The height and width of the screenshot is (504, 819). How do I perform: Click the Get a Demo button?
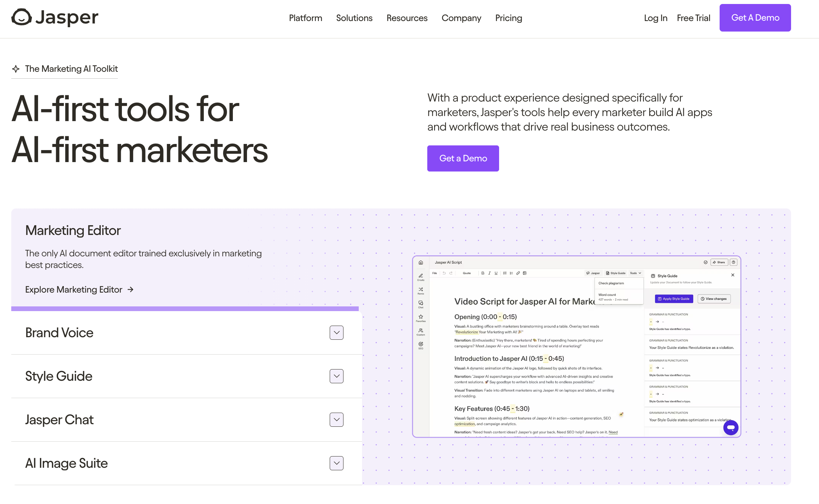click(463, 158)
